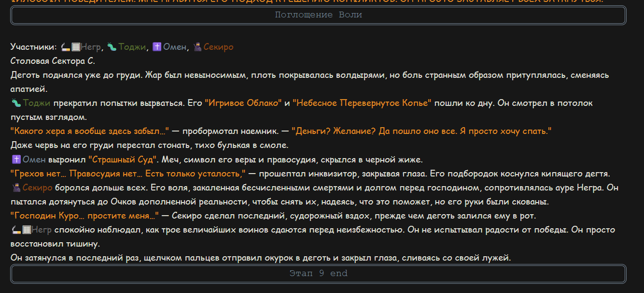Viewport: 644px width, 293px height.
Task: Click cross emoji before "Омен выронил"
Action: pyautogui.click(x=15, y=159)
